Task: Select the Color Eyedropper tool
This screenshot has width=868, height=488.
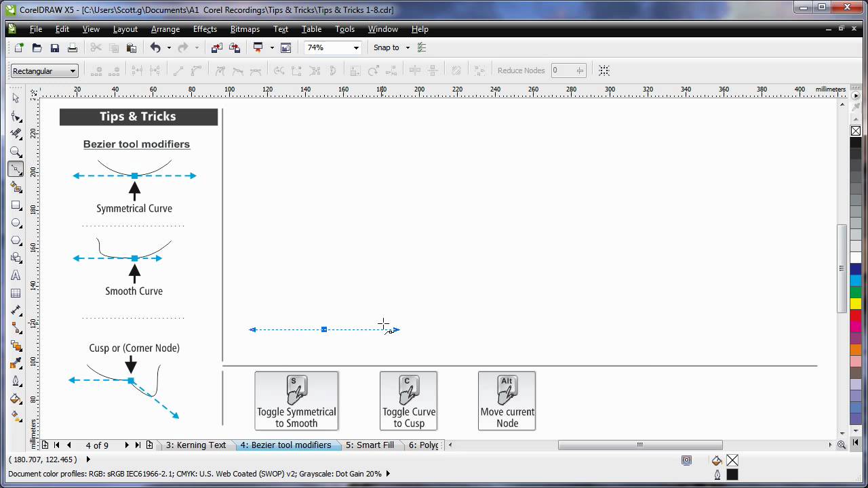Action: tap(16, 363)
